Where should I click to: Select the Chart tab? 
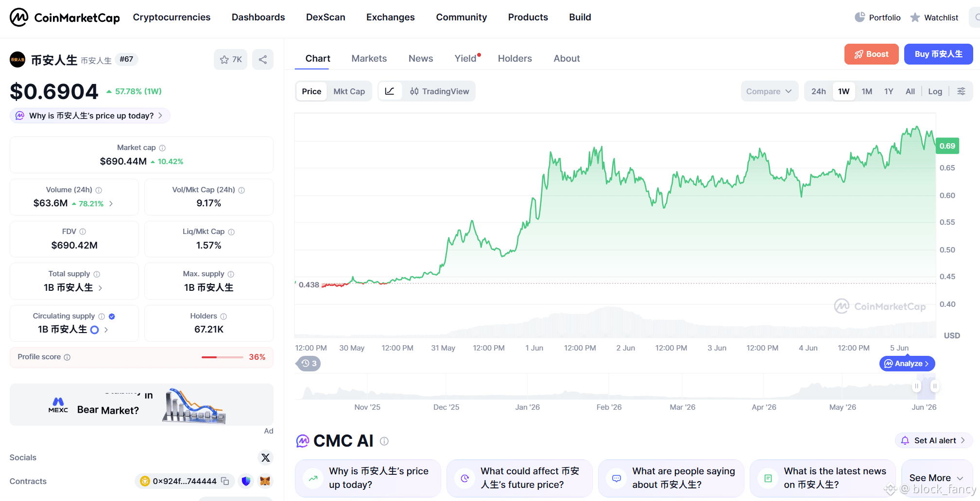point(318,58)
